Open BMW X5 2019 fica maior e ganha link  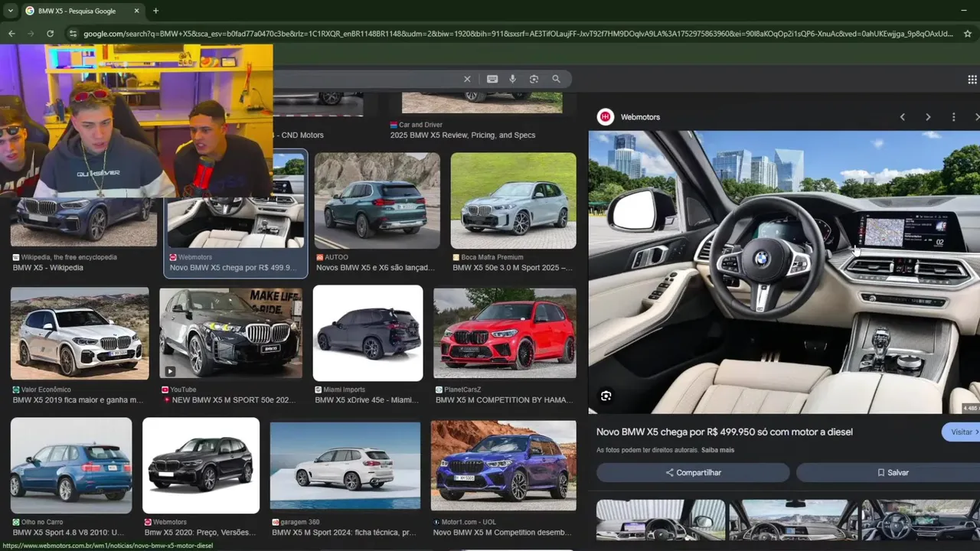[78, 400]
